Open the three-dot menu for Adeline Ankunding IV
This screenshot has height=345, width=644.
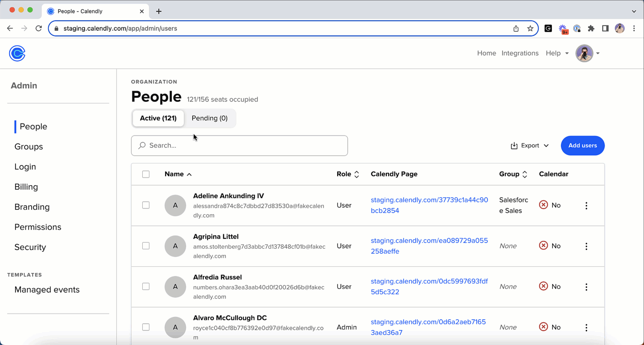click(586, 206)
